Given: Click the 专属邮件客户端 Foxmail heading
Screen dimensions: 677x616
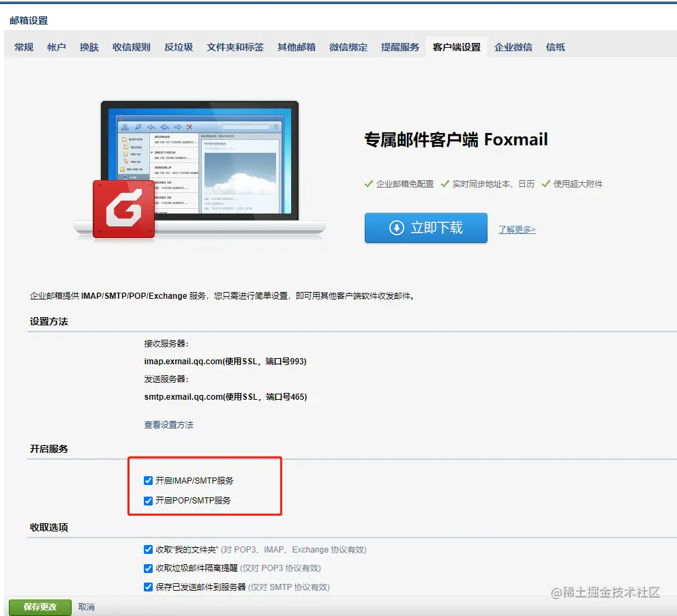Looking at the screenshot, I should pos(456,140).
